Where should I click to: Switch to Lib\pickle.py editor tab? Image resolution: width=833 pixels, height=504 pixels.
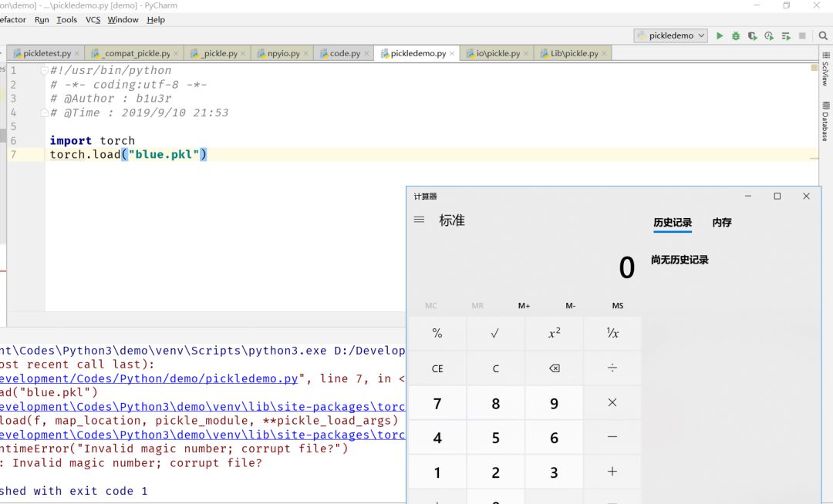pyautogui.click(x=572, y=54)
